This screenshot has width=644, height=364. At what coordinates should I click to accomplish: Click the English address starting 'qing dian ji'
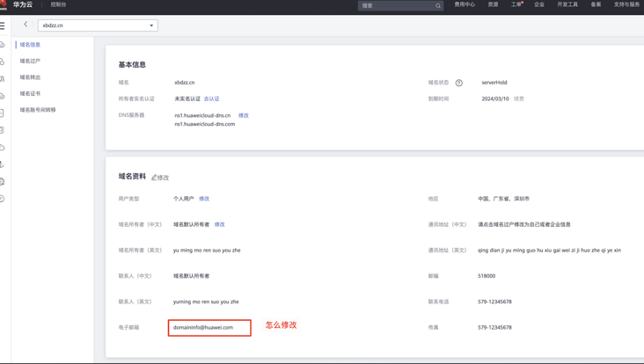[x=550, y=251]
